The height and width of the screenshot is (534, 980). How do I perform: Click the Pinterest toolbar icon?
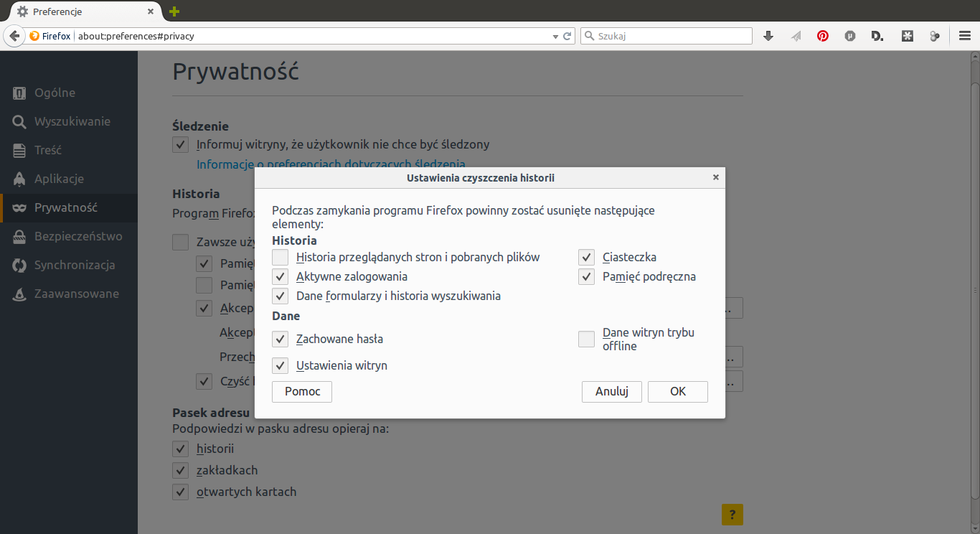click(x=823, y=36)
